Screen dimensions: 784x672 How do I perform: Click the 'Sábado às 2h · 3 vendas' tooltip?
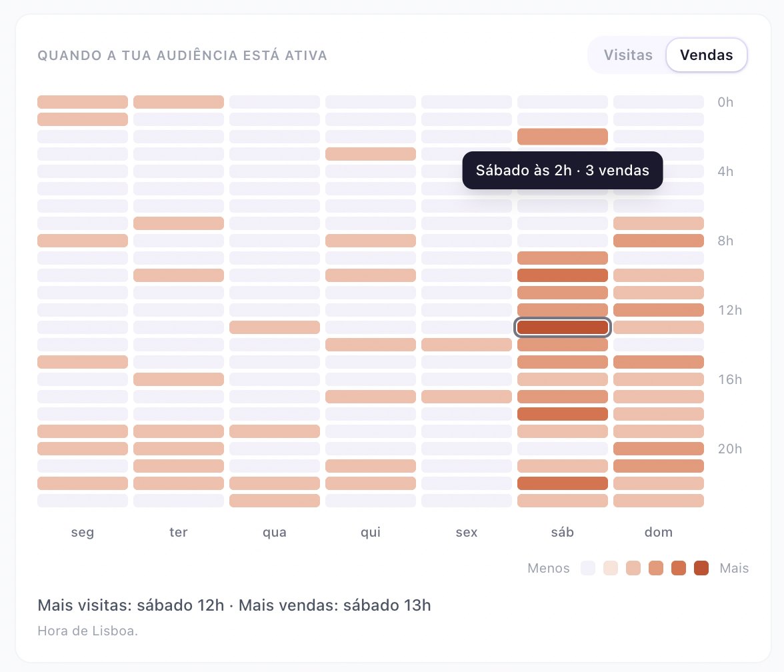point(563,171)
